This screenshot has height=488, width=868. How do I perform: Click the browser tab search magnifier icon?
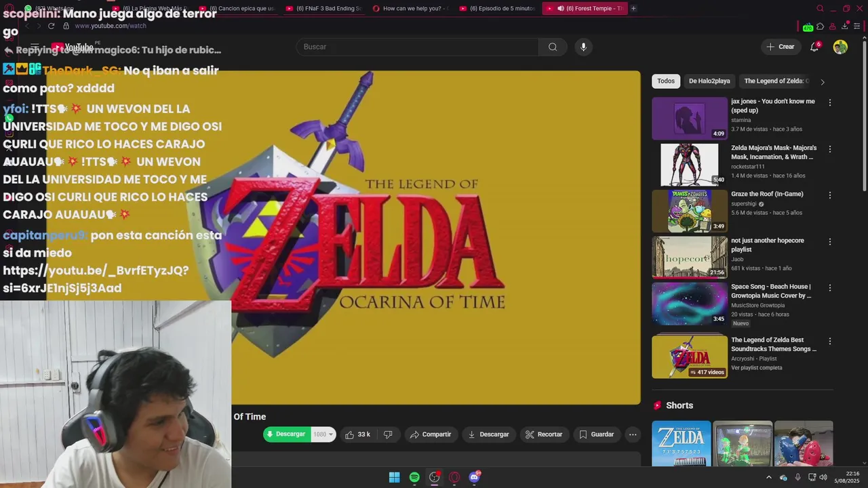[820, 8]
